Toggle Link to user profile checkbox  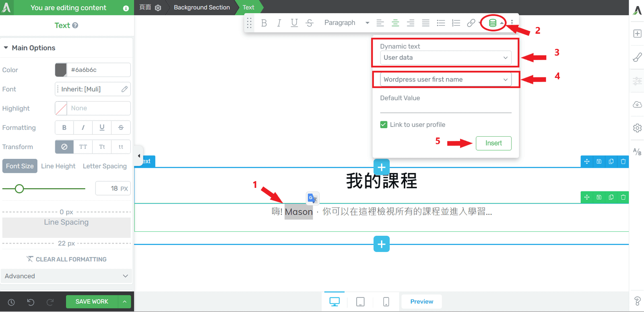point(384,125)
